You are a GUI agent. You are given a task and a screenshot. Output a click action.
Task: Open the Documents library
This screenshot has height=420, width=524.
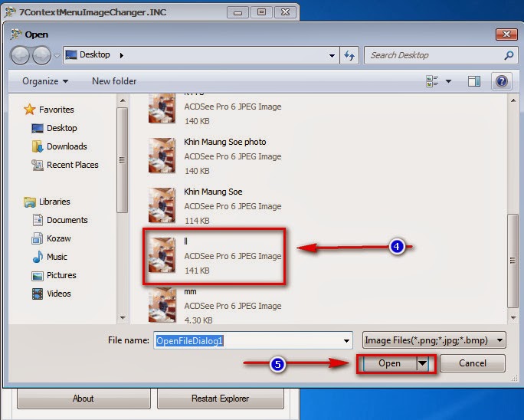tap(67, 220)
